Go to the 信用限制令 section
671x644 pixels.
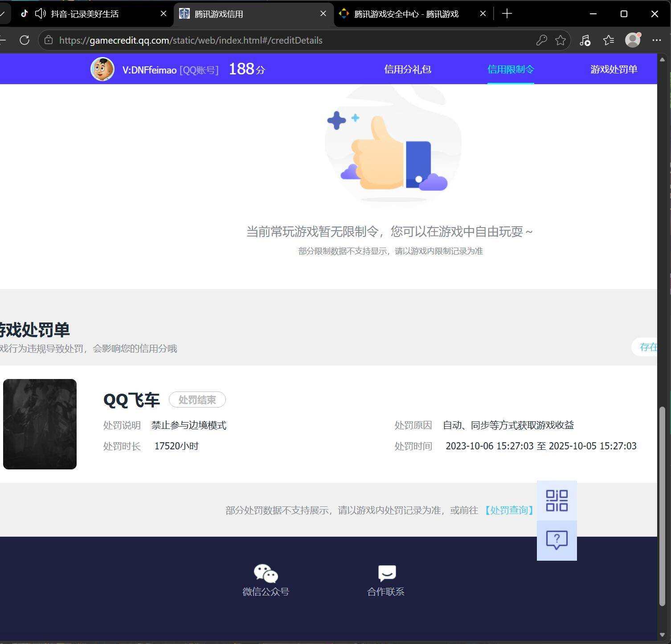click(511, 69)
